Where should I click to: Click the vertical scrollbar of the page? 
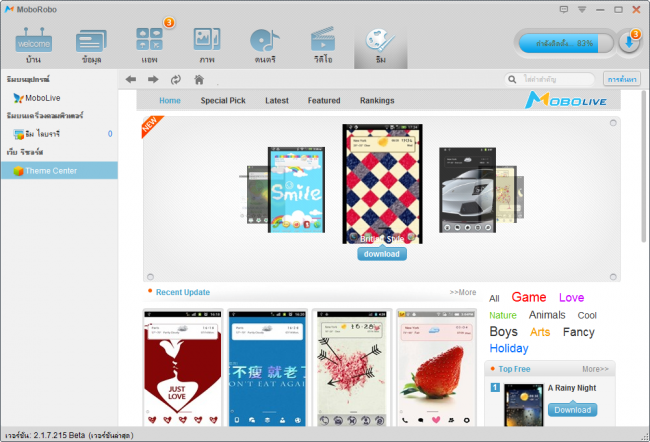coord(644,166)
